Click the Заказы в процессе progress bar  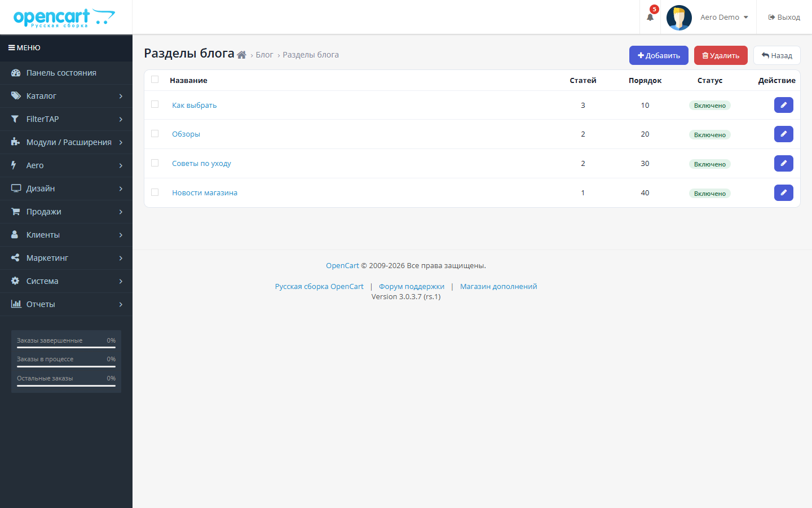coord(66,366)
